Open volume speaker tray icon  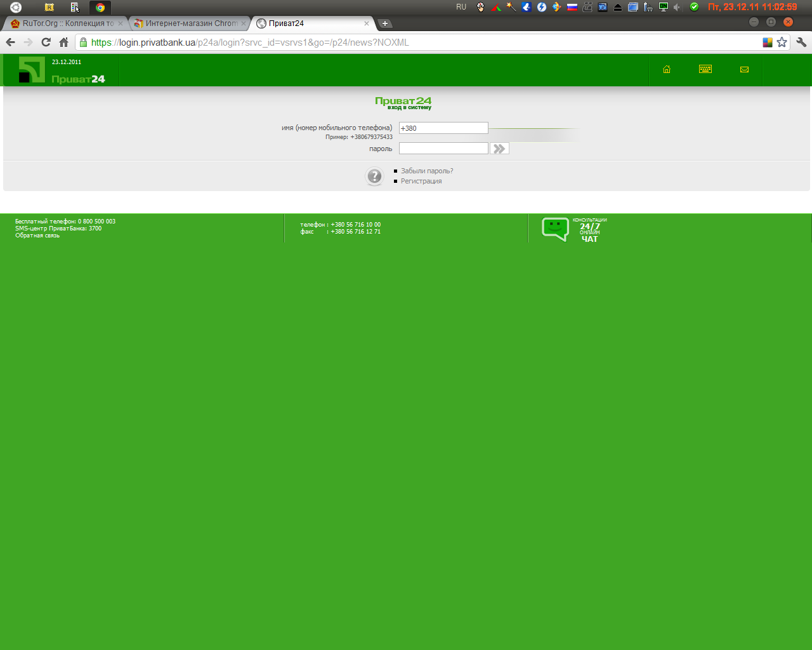[x=678, y=8]
